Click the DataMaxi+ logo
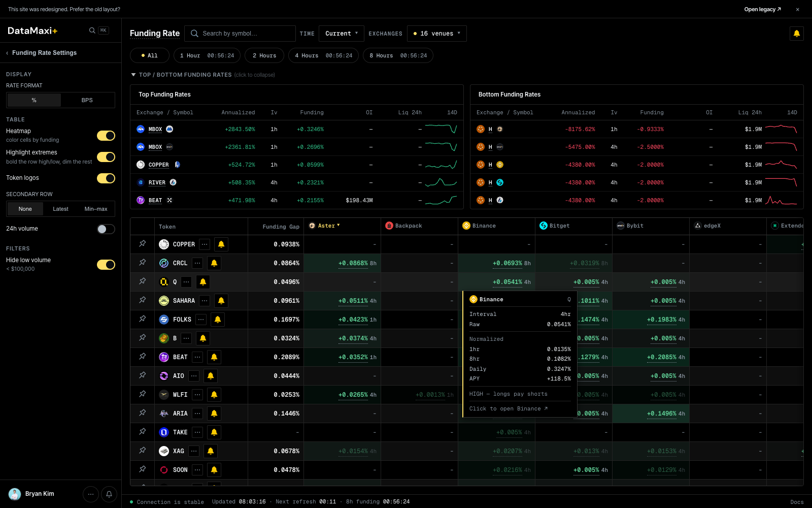 32,30
